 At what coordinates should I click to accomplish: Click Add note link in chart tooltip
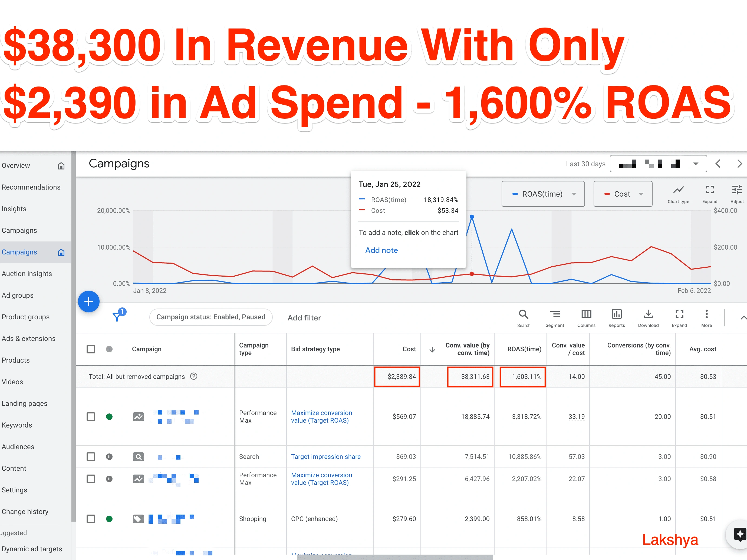pyautogui.click(x=381, y=250)
